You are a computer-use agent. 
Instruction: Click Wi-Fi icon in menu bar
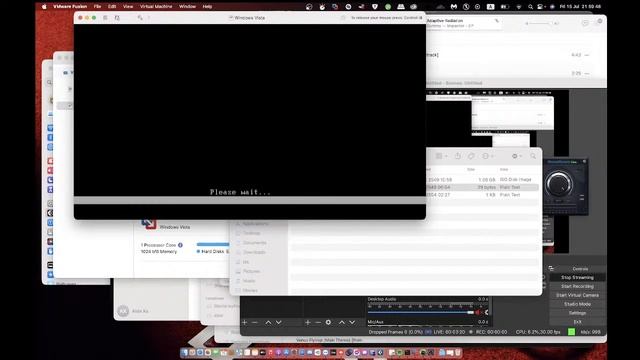pyautogui.click(x=519, y=7)
